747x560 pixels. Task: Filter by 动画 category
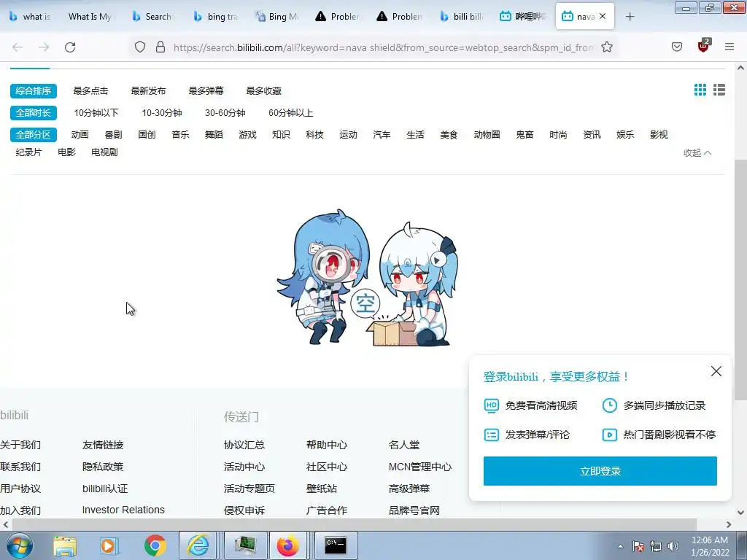click(x=80, y=135)
